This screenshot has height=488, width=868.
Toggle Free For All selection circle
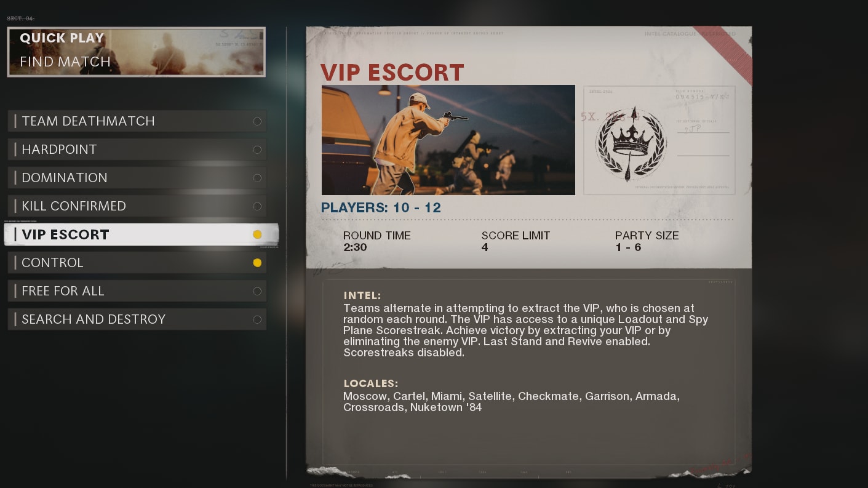point(257,291)
